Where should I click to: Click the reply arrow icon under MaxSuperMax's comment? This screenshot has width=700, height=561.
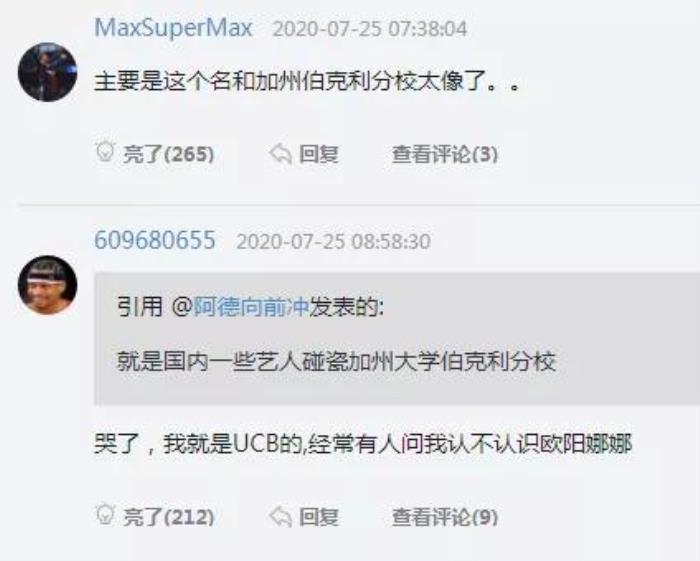pos(281,154)
